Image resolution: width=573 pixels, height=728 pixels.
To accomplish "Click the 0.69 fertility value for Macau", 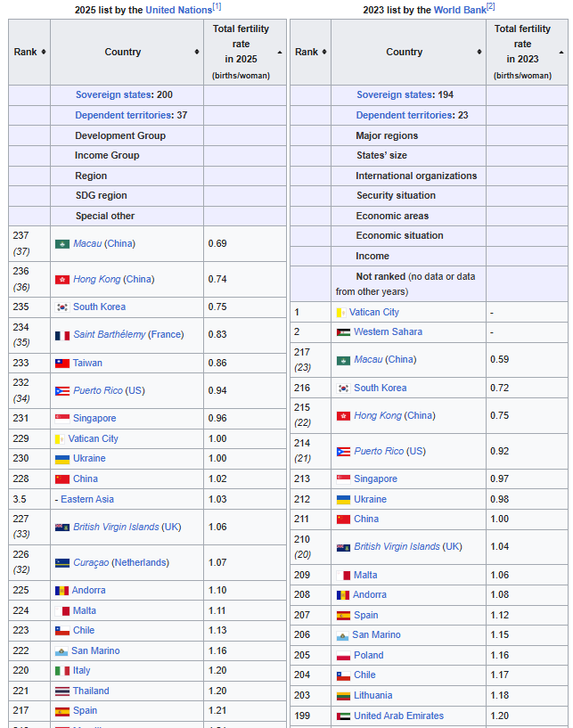I will 217,244.
